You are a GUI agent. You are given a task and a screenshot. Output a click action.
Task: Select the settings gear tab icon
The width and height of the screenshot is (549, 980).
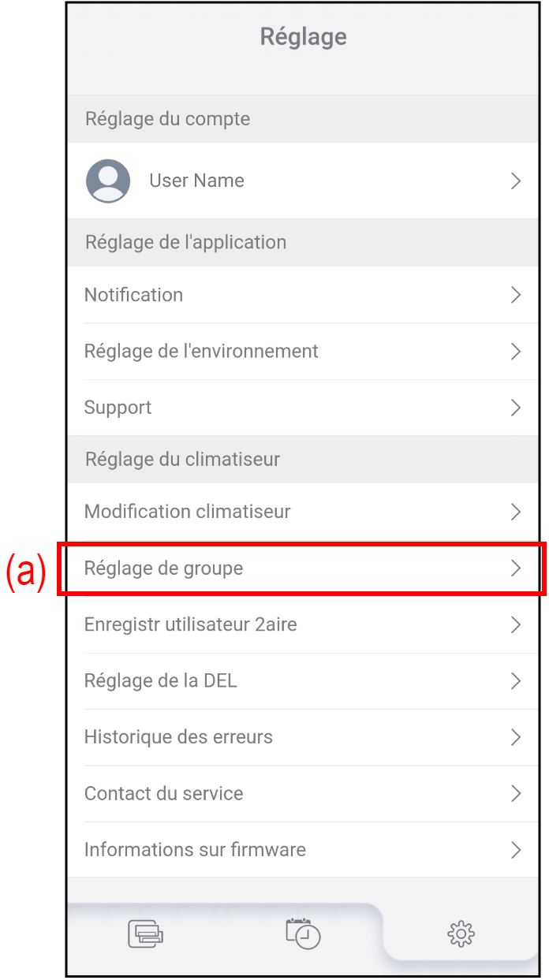pyautogui.click(x=461, y=934)
